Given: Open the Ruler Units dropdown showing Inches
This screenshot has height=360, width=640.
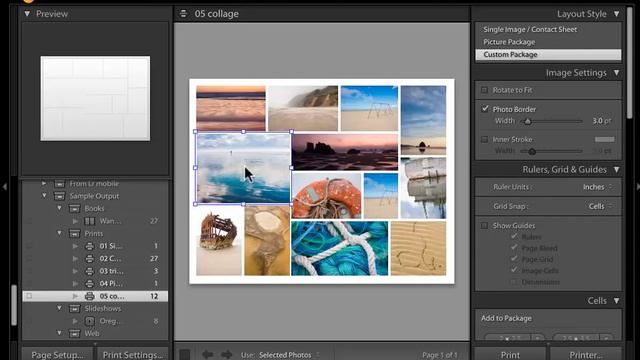Looking at the screenshot, I should click(598, 187).
